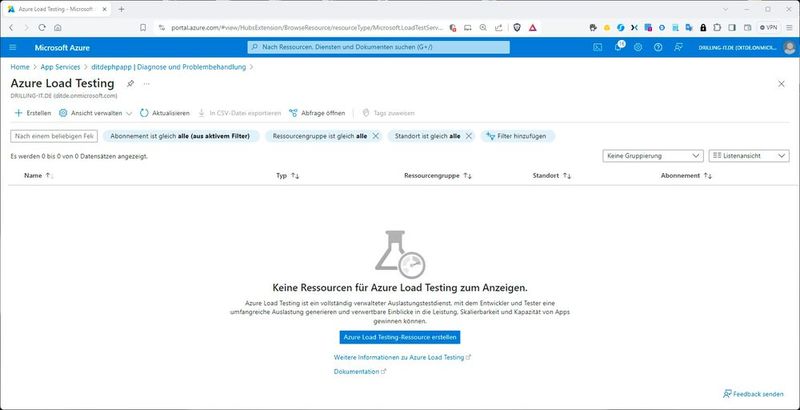This screenshot has height=410, width=800.
Task: Remove the Standort filter with X
Action: (x=469, y=136)
